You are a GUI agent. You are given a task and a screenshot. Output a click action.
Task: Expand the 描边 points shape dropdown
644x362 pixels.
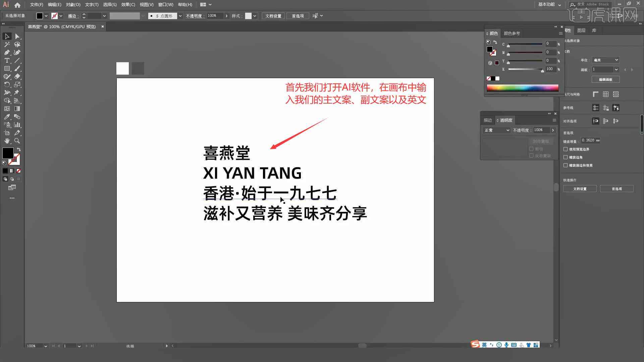(x=180, y=16)
